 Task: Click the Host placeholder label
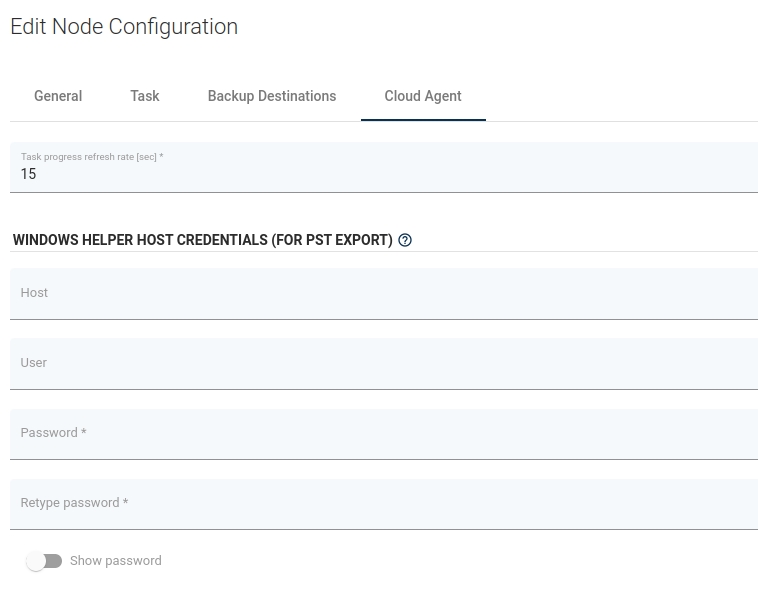34,293
